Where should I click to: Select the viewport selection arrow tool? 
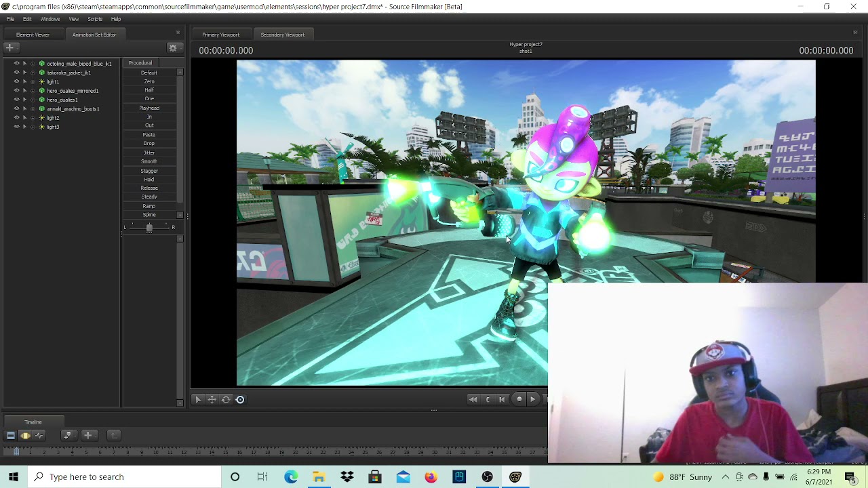click(198, 400)
